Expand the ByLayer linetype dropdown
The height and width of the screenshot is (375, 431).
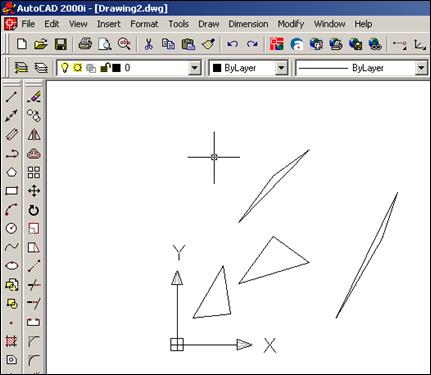[421, 68]
